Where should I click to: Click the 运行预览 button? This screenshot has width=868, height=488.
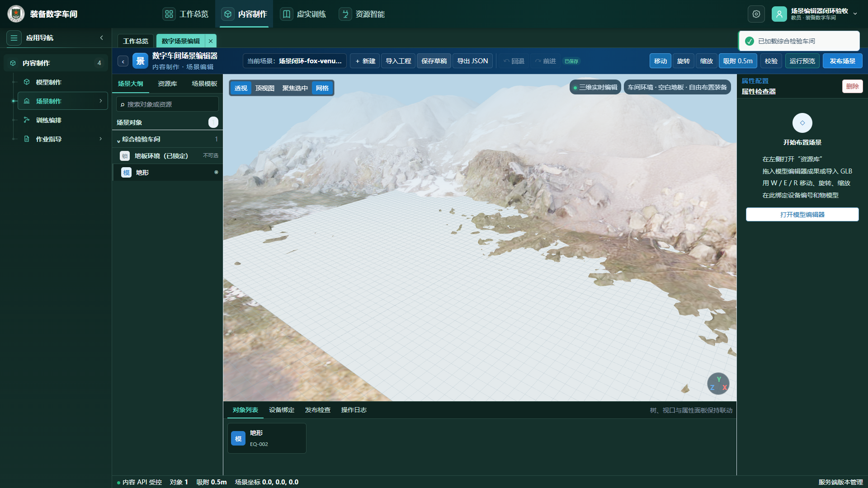(x=802, y=61)
